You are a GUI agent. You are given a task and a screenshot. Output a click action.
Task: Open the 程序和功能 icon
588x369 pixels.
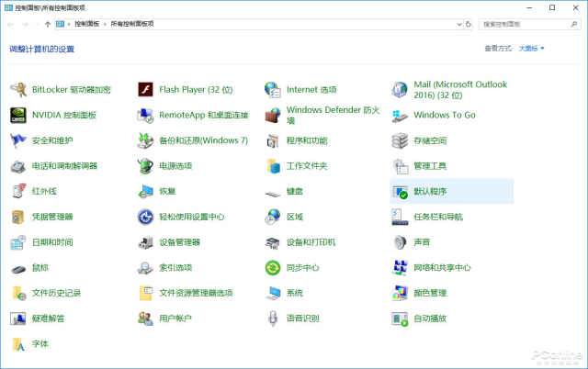pos(273,140)
